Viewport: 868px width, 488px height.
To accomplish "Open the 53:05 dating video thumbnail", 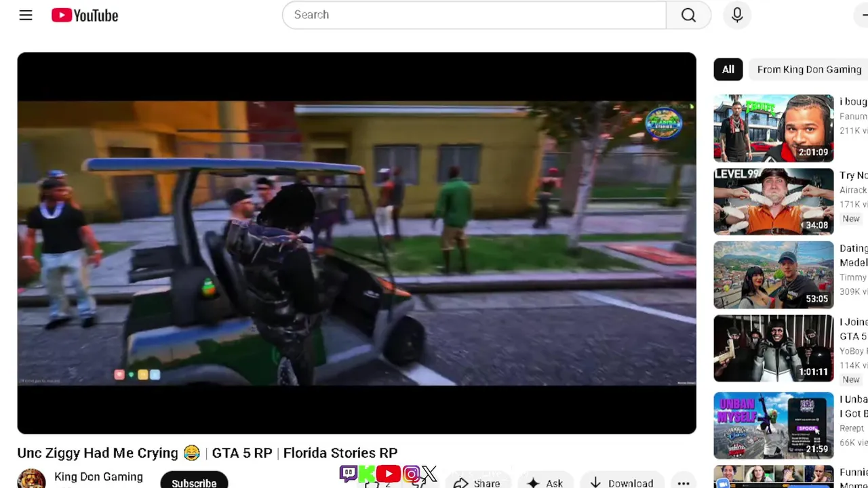I will 773,274.
